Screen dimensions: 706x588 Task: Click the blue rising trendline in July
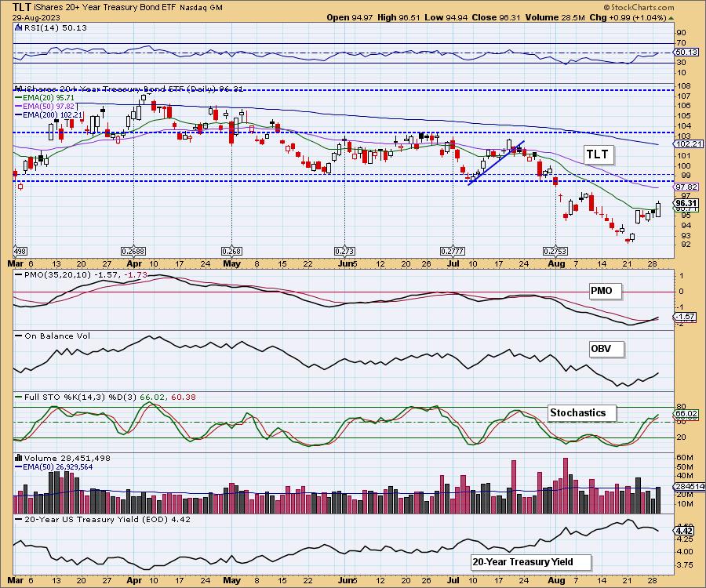click(496, 163)
